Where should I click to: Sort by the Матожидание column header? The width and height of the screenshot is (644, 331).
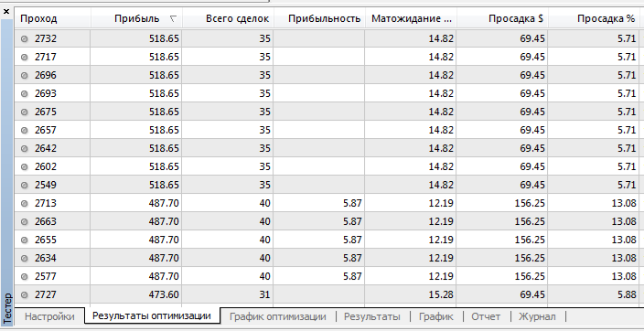pyautogui.click(x=411, y=18)
